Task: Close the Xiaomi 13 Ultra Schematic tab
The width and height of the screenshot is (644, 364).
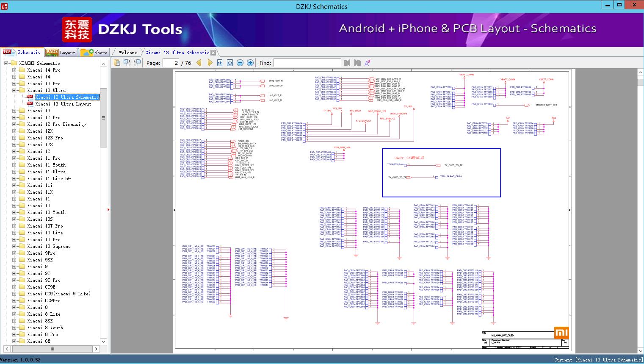Action: pos(213,53)
